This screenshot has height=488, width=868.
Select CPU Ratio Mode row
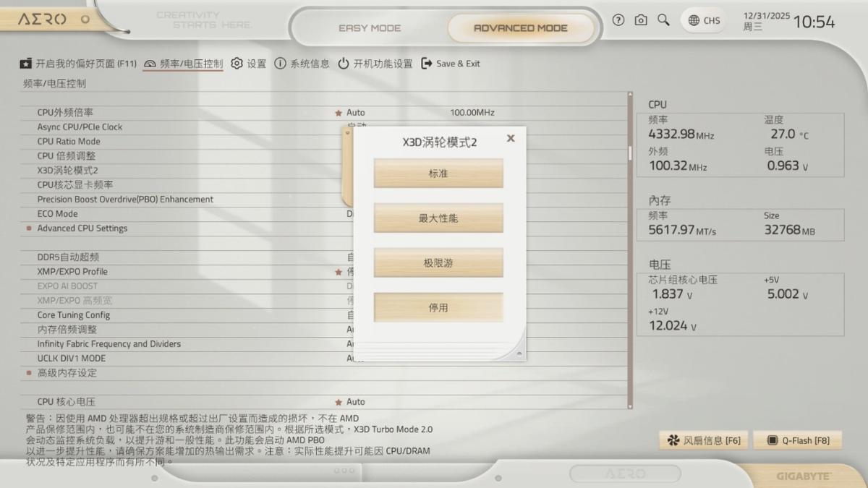click(324, 142)
